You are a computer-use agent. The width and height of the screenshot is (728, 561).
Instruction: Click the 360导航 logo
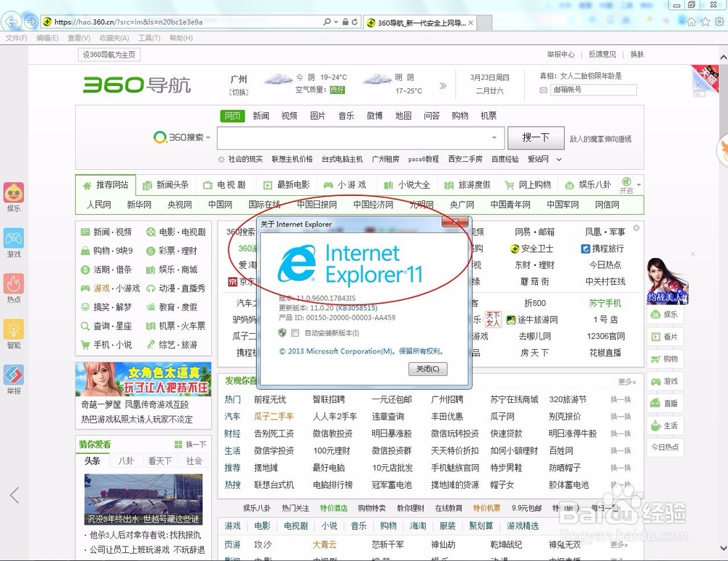pos(137,85)
